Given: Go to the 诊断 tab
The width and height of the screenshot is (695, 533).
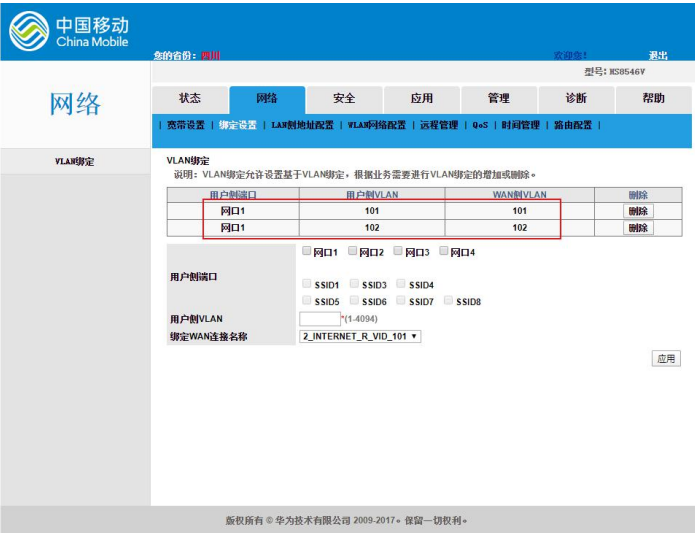Looking at the screenshot, I should (x=576, y=99).
